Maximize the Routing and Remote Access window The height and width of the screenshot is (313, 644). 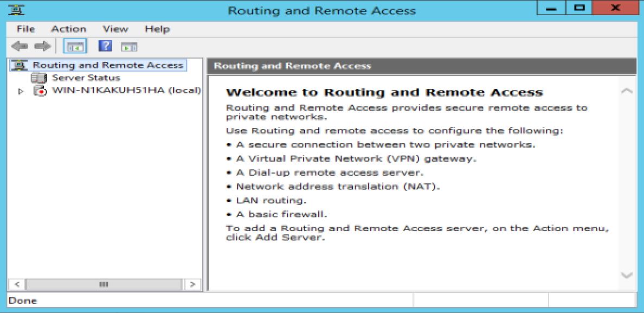(x=580, y=8)
